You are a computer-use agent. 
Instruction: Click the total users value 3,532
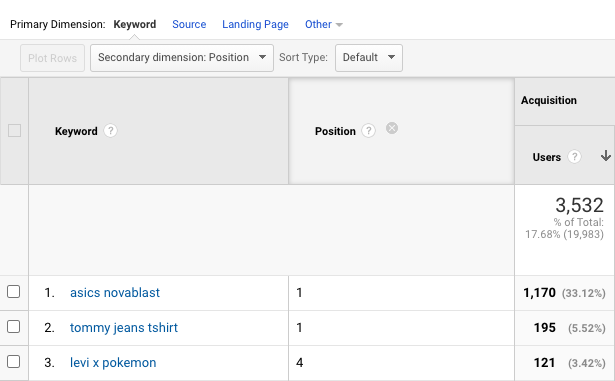tap(579, 205)
